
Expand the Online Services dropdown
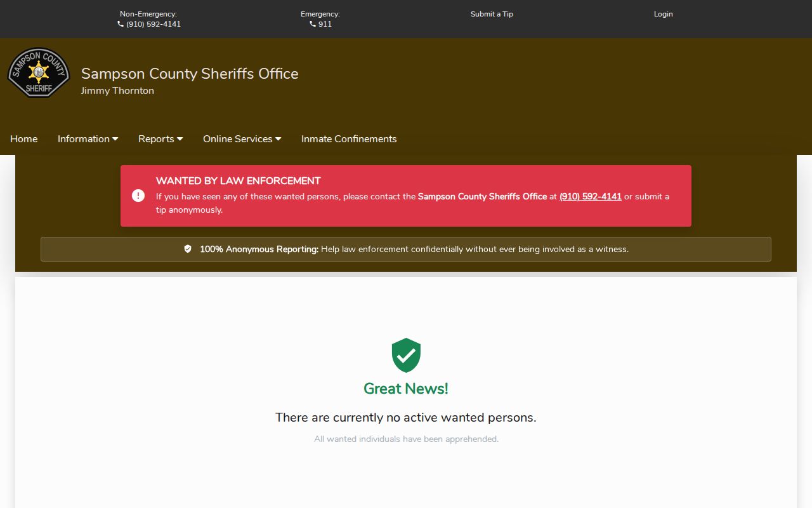242,139
